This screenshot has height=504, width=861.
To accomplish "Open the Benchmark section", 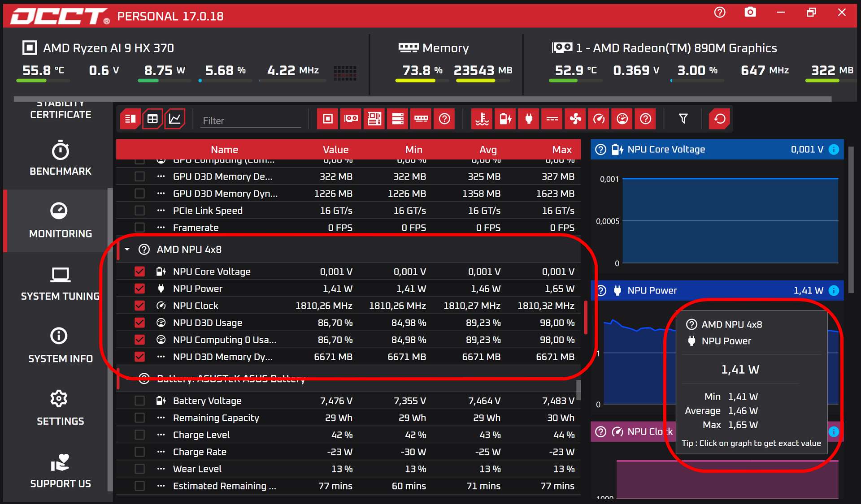I will click(61, 159).
